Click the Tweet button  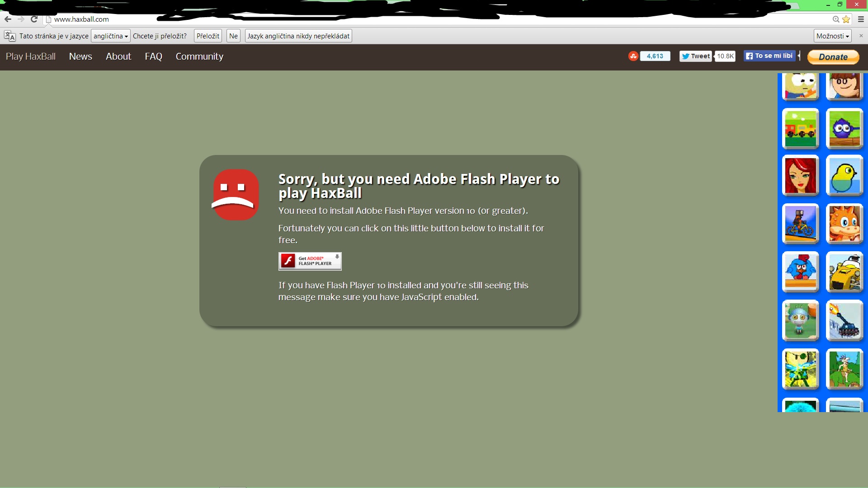[696, 56]
